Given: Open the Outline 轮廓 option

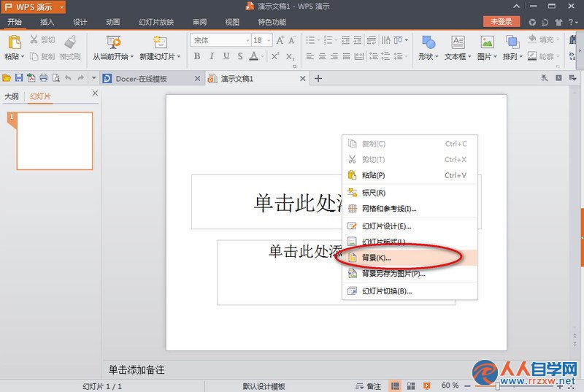Looking at the screenshot, I should (543, 56).
